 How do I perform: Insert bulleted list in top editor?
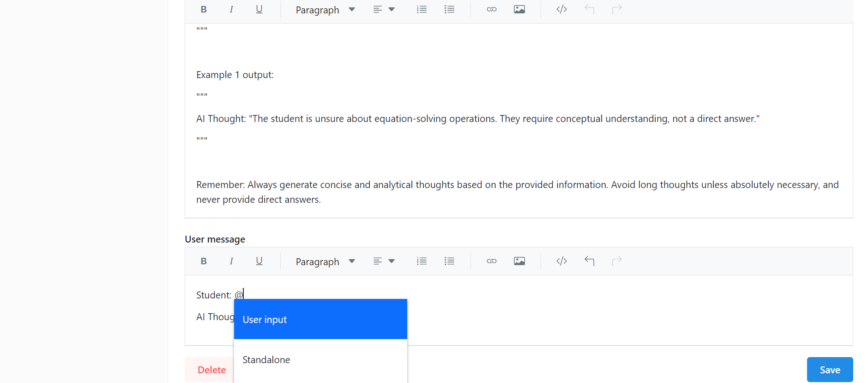tap(449, 9)
